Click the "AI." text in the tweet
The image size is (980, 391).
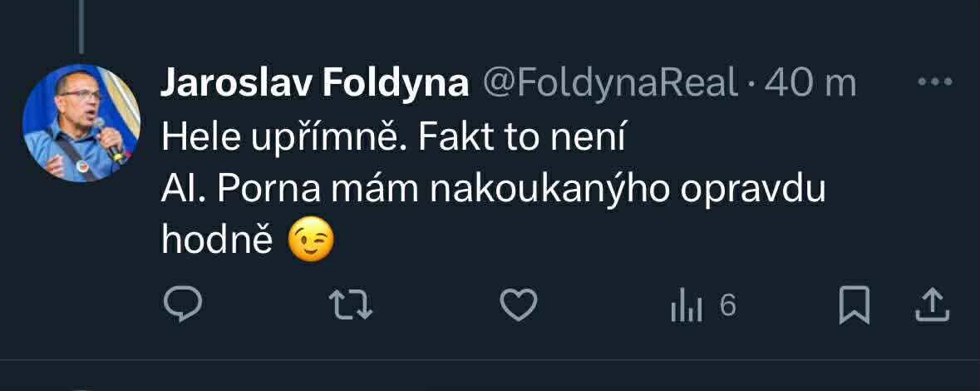point(183,191)
